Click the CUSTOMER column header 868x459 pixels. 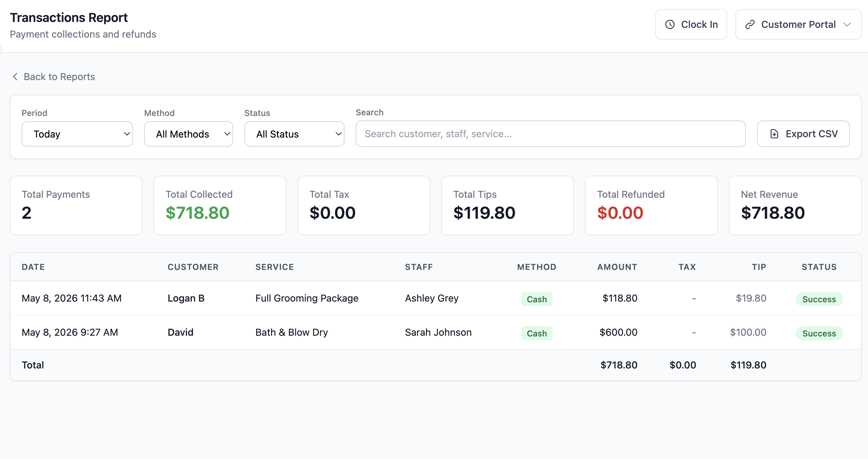[193, 267]
